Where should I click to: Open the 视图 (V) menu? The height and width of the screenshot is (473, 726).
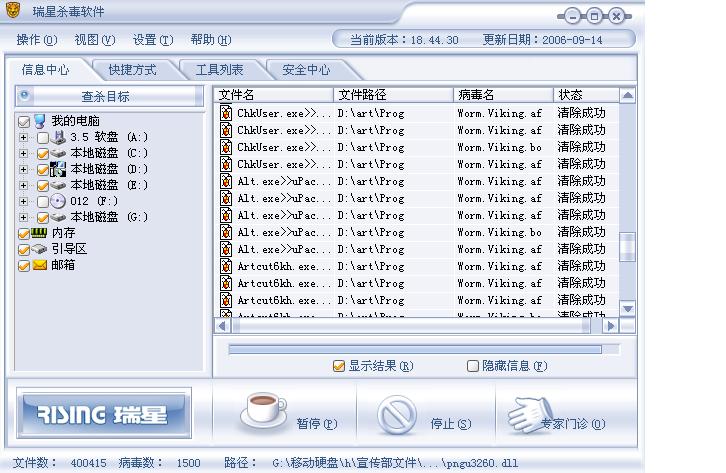95,40
